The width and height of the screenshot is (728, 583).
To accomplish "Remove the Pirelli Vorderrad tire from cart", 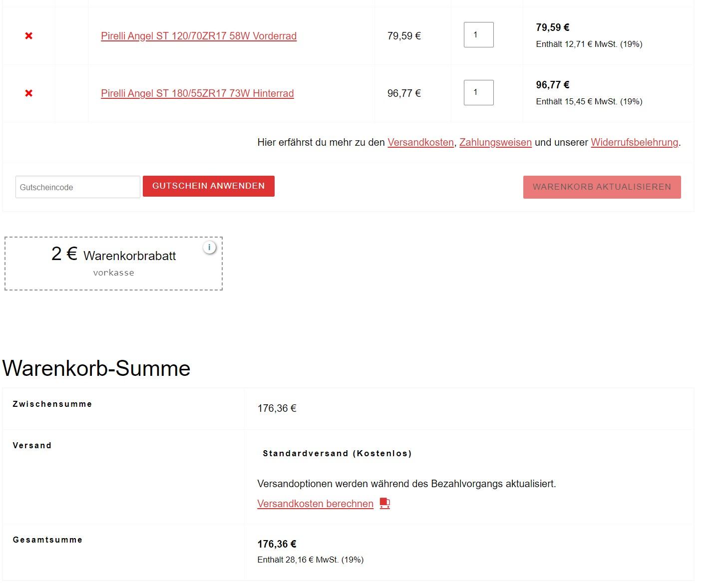I will 29,36.
